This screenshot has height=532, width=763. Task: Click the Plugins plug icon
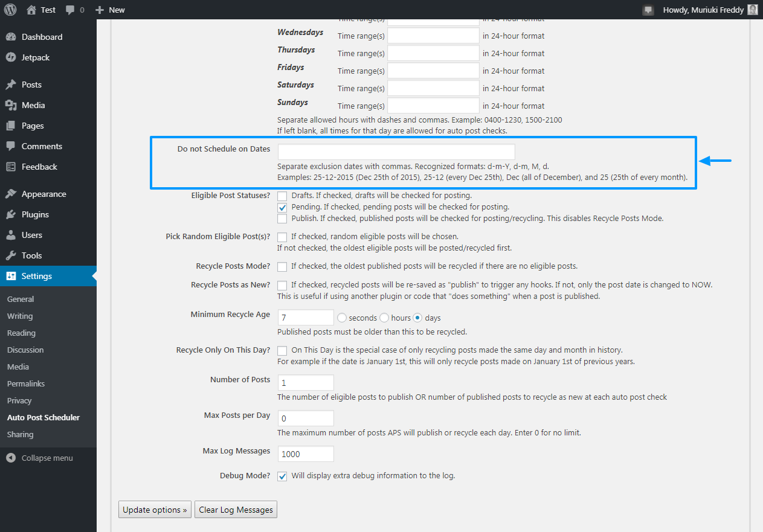point(11,214)
